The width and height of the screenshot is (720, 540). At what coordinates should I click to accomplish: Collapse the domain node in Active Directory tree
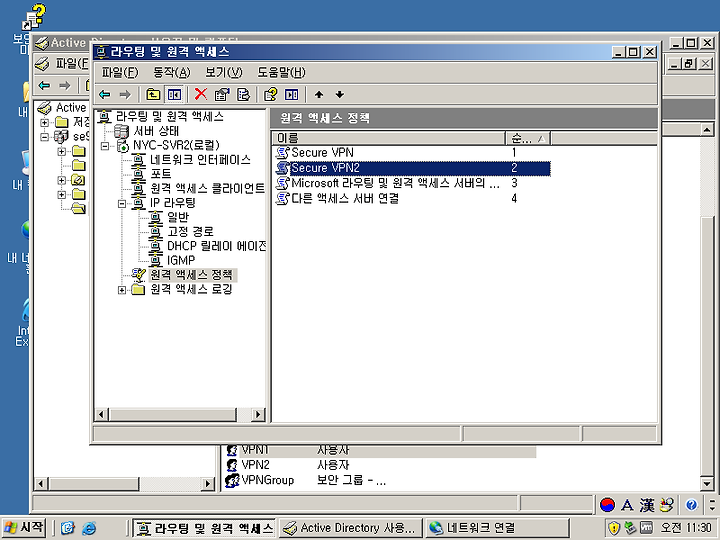click(x=45, y=137)
